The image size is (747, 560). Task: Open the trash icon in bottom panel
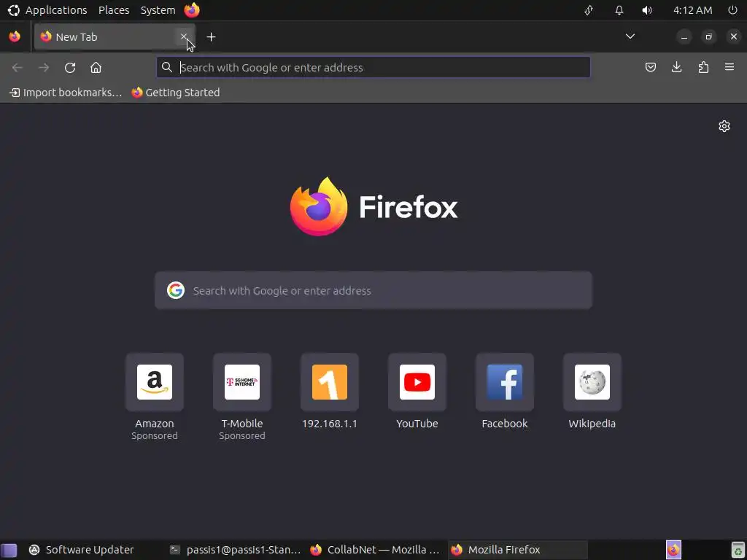(x=738, y=550)
